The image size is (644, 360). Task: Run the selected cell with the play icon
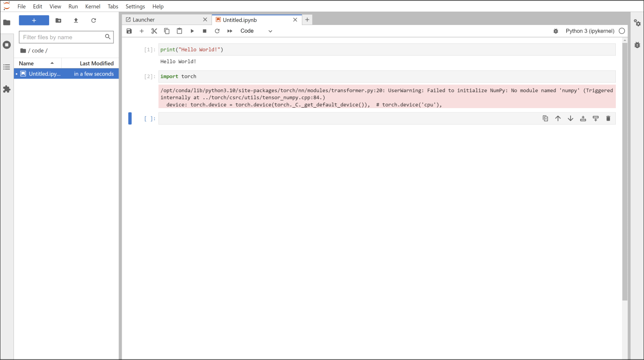click(192, 31)
